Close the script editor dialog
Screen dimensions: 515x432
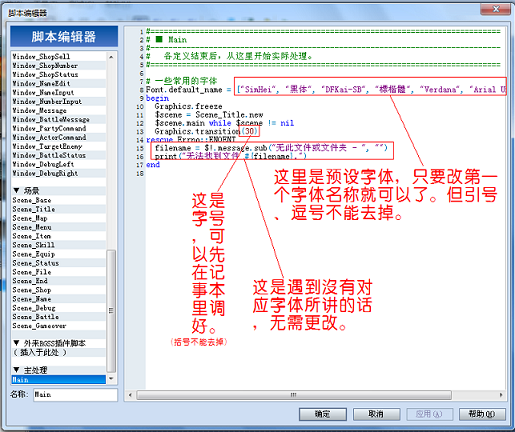click(x=495, y=10)
